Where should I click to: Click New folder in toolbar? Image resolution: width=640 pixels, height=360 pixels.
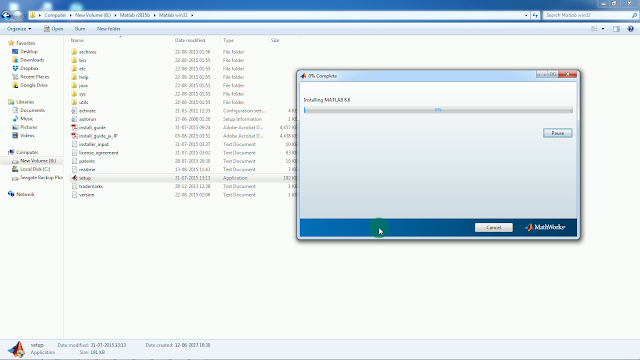pyautogui.click(x=109, y=29)
